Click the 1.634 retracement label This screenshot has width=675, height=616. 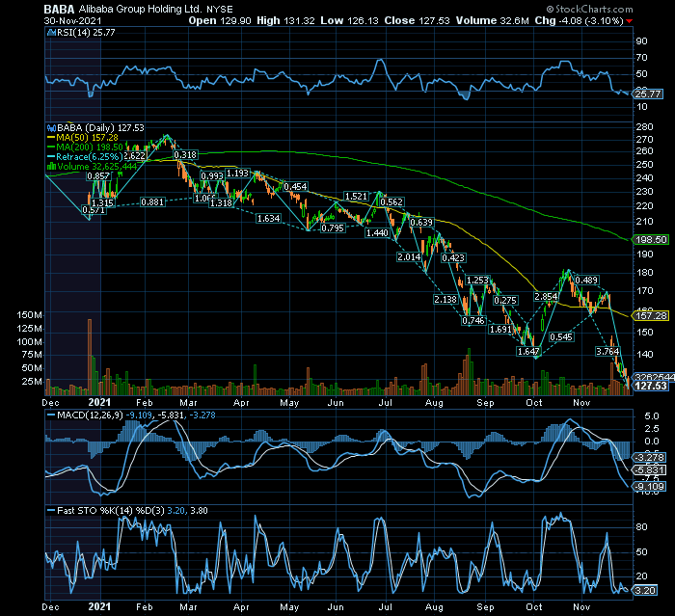(x=269, y=219)
